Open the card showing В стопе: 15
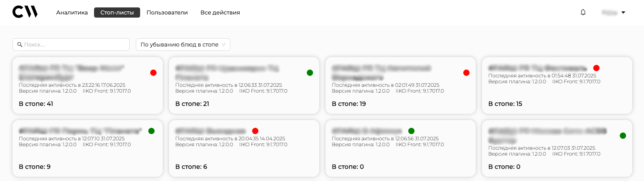The image size is (644, 181). pos(557,86)
